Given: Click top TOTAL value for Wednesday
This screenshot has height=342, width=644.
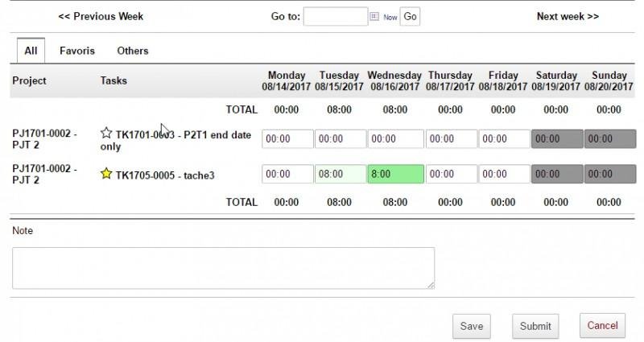Looking at the screenshot, I should 395,109.
